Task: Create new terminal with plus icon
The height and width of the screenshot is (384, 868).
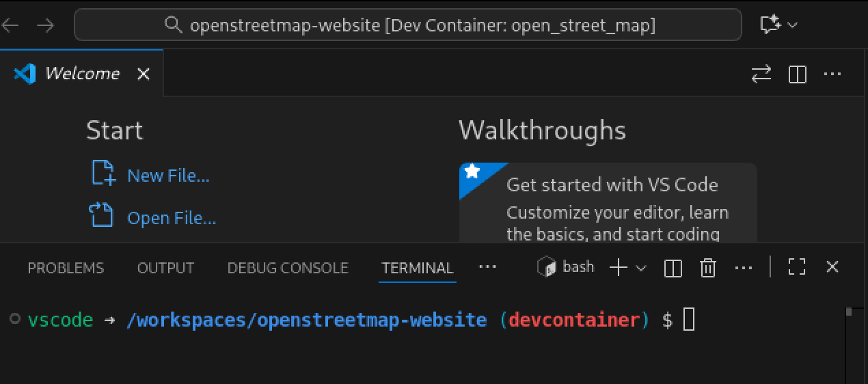Action: (x=618, y=268)
